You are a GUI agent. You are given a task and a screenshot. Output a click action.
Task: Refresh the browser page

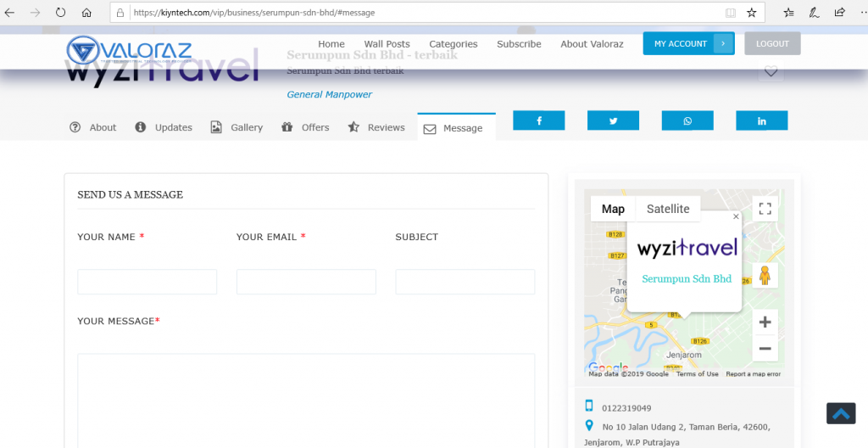click(60, 13)
